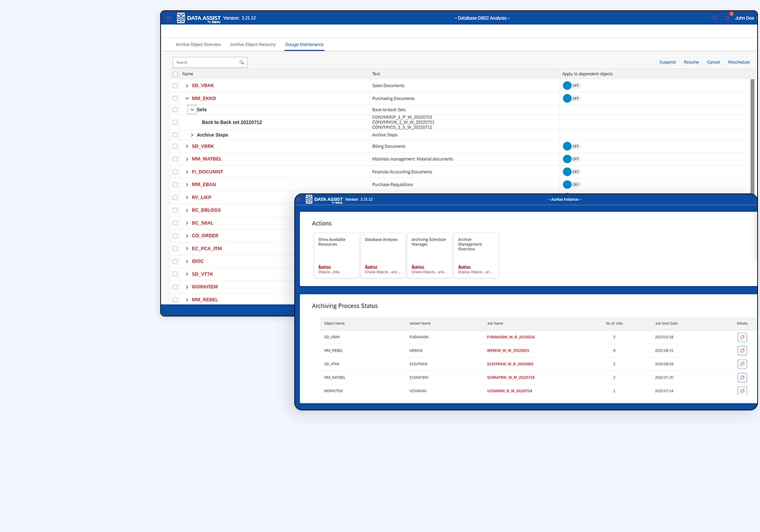Image resolution: width=760 pixels, height=532 pixels.
Task: Open details icon for SD_VFKK job row
Action: tap(741, 364)
